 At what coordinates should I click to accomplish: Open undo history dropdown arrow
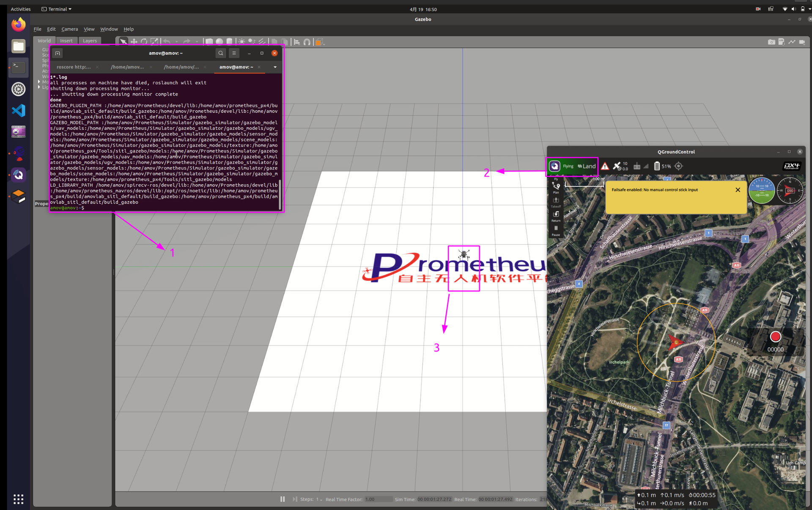point(176,42)
